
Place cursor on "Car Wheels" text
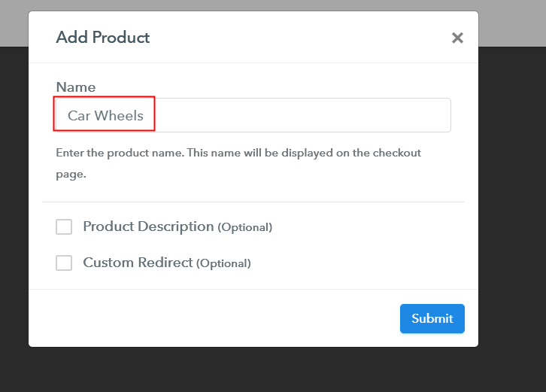click(105, 116)
